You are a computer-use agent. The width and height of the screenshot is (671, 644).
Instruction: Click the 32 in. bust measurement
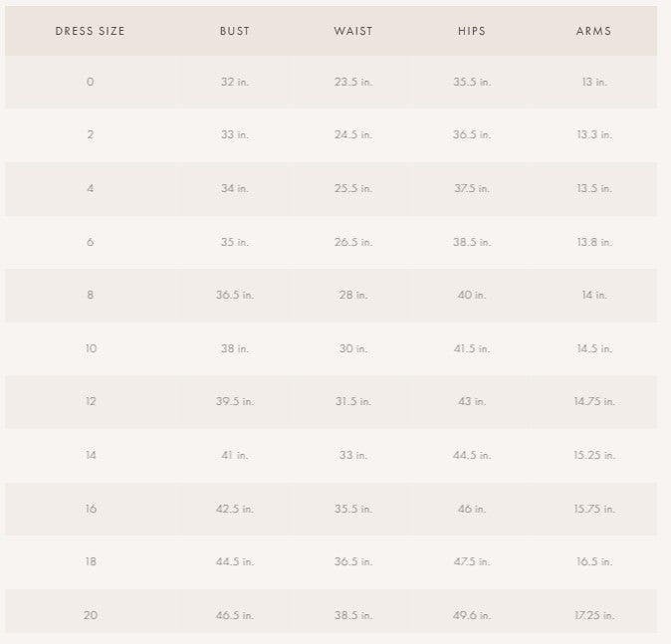(235, 82)
